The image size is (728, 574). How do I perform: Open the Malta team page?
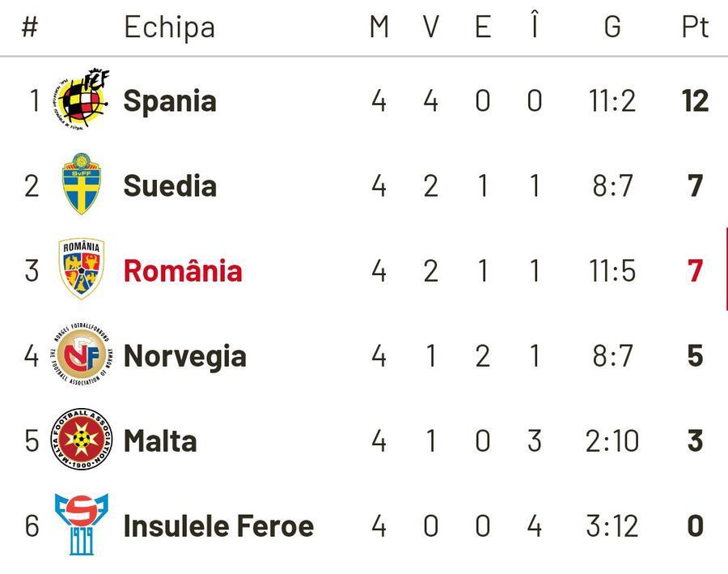pyautogui.click(x=160, y=441)
